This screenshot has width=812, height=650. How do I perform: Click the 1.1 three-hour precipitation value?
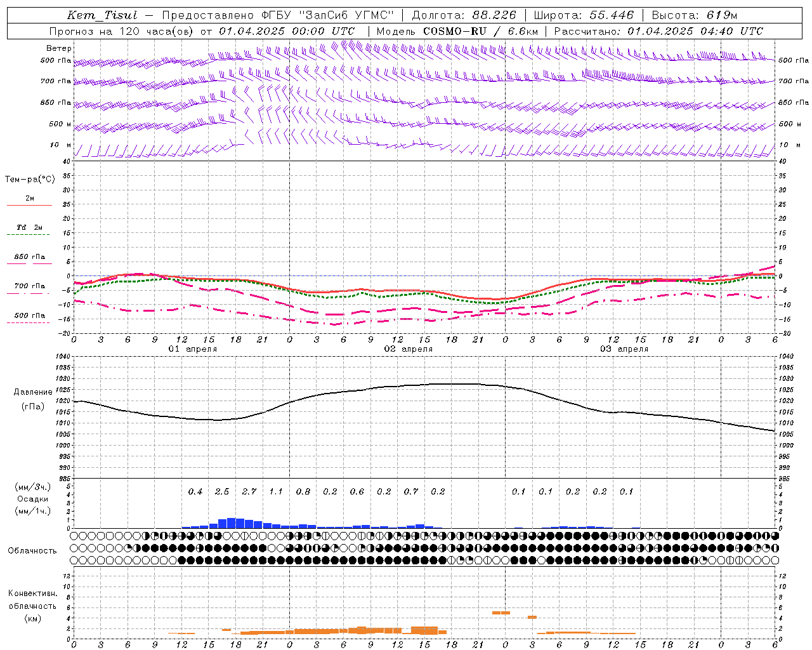click(x=276, y=491)
